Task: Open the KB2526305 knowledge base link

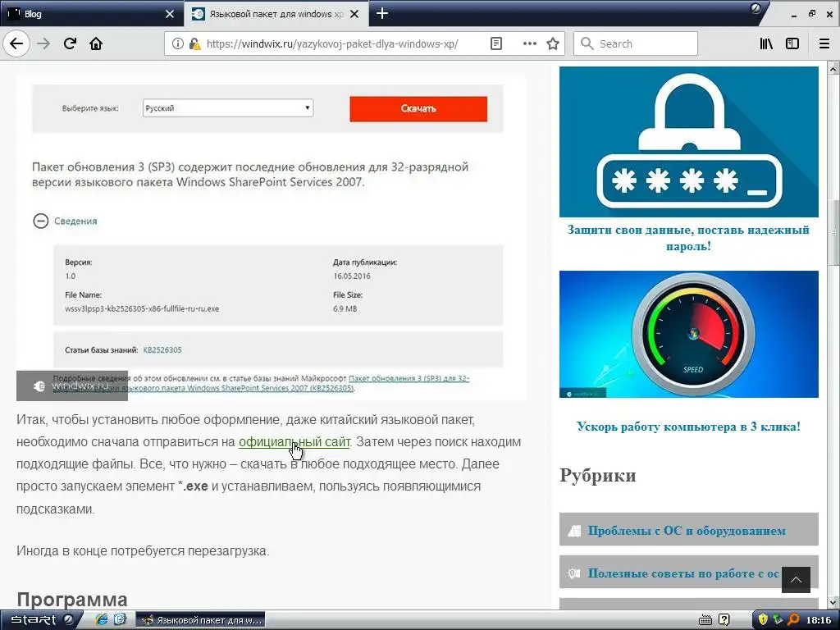Action: click(162, 349)
